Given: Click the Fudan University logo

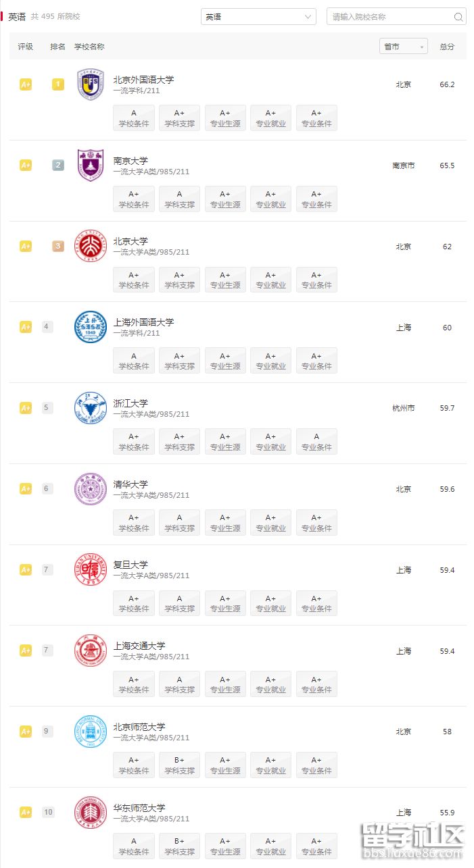Looking at the screenshot, I should click(x=91, y=570).
